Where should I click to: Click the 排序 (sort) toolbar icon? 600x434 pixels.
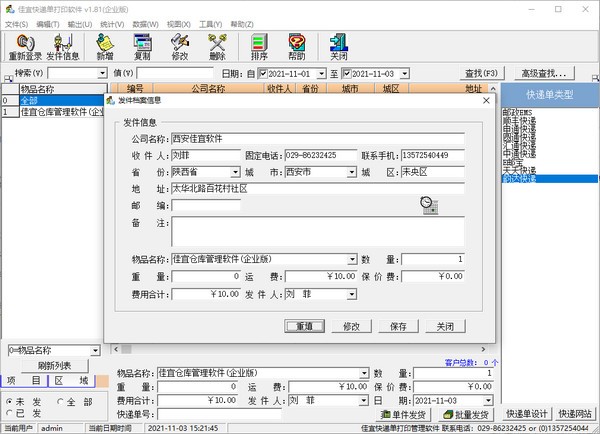pyautogui.click(x=260, y=43)
